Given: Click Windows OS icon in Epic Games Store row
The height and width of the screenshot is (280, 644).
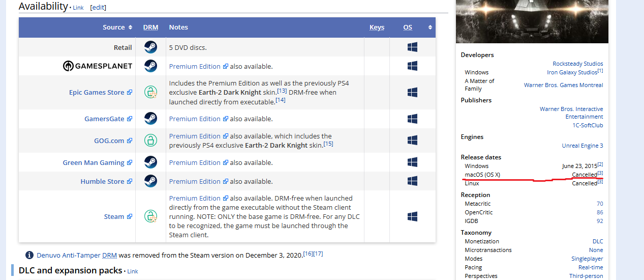Looking at the screenshot, I should (412, 92).
